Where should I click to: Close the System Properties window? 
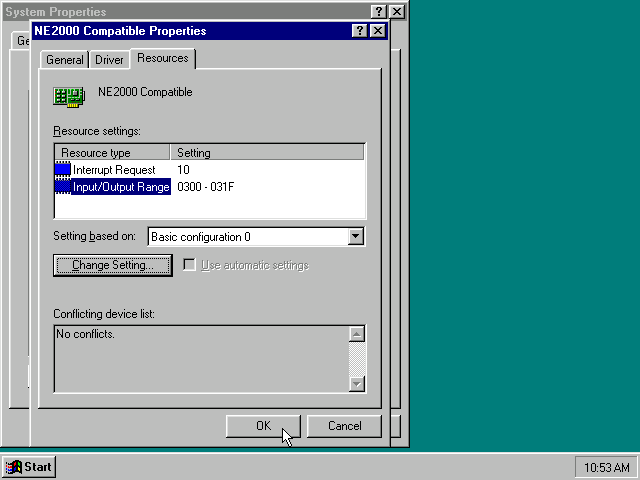click(x=397, y=11)
